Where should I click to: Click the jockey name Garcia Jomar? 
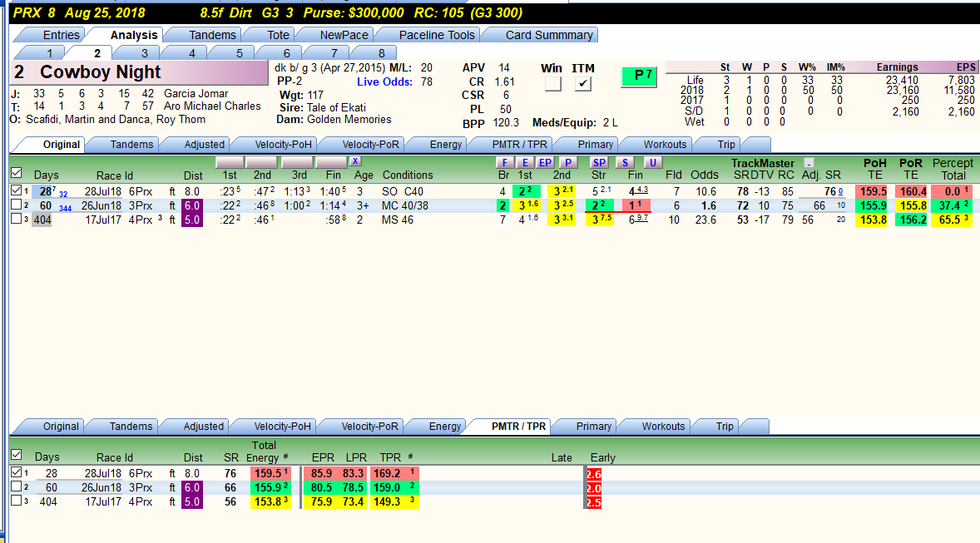196,93
